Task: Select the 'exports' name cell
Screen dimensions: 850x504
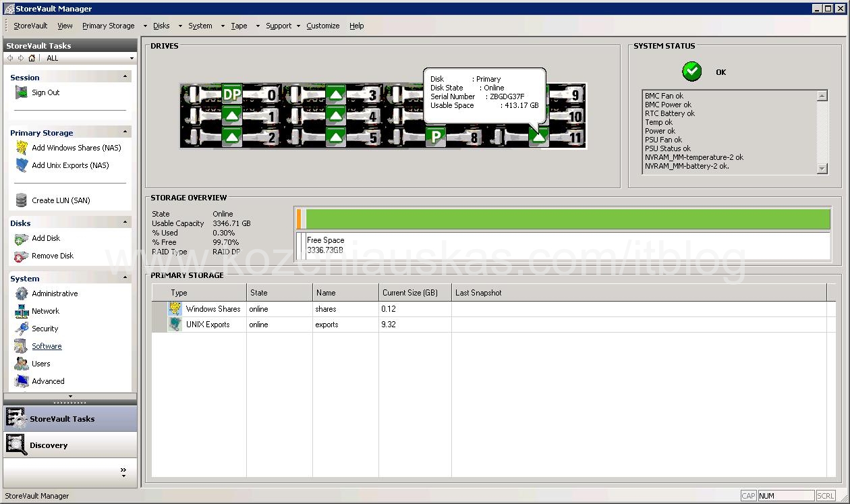Action: (346, 325)
